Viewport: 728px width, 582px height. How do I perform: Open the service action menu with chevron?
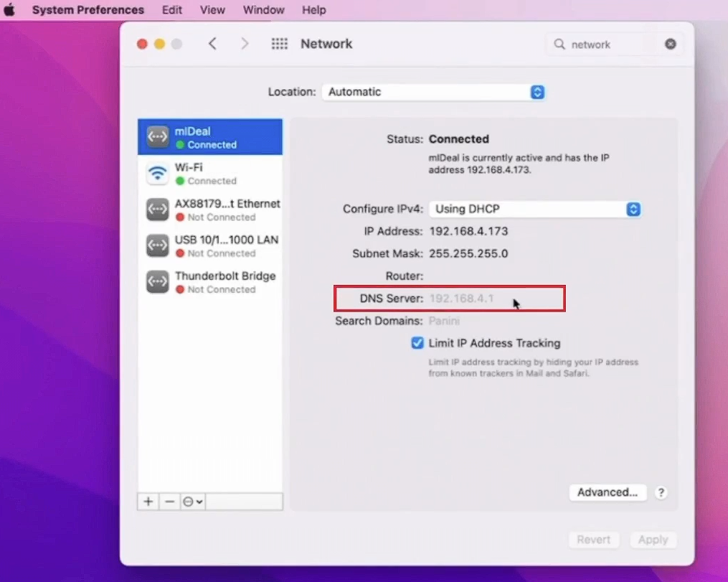point(192,502)
